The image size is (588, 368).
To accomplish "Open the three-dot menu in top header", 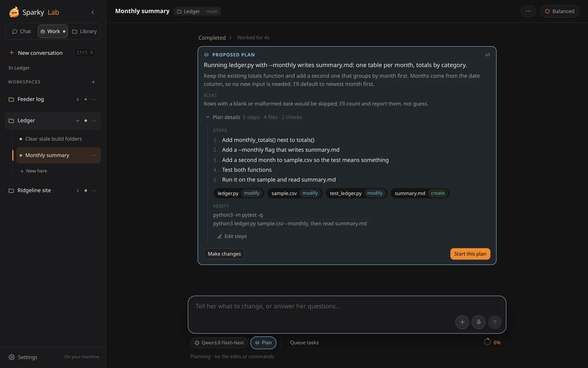I will point(528,11).
